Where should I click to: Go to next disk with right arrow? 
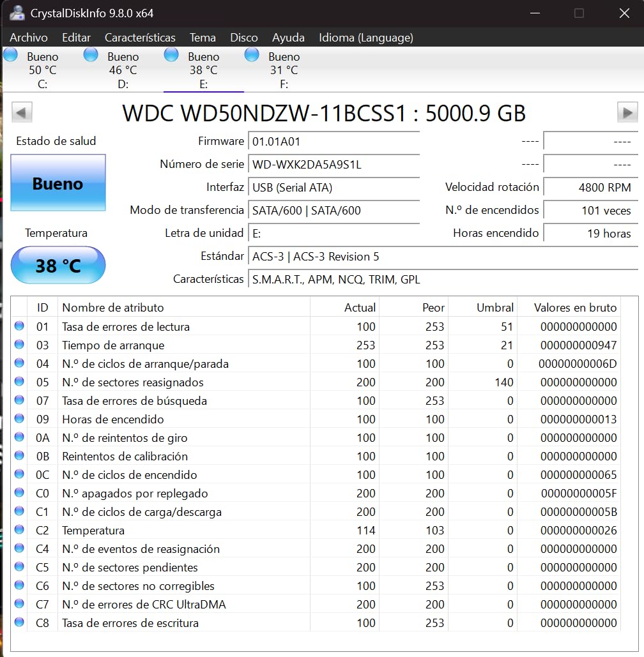(627, 112)
